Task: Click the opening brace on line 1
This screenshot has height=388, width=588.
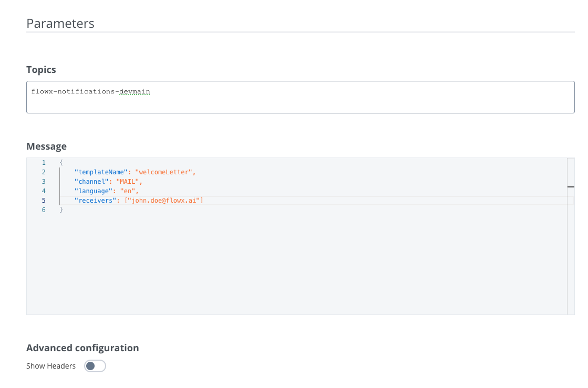Action: point(61,163)
